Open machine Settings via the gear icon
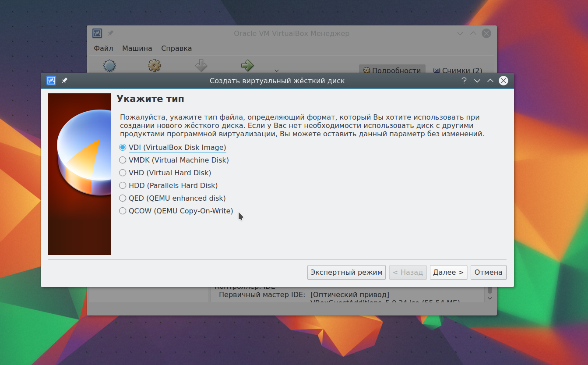Screen dimensions: 588x365 [154, 66]
